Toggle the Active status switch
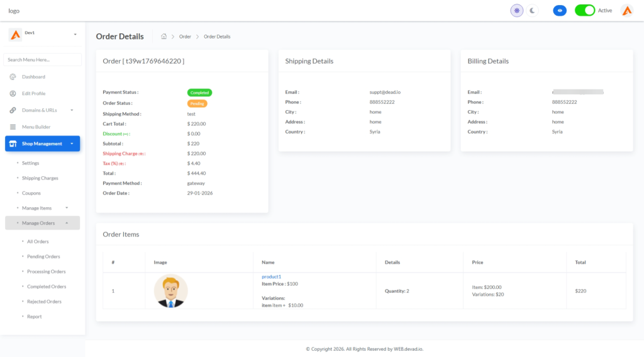644x357 pixels. (584, 10)
